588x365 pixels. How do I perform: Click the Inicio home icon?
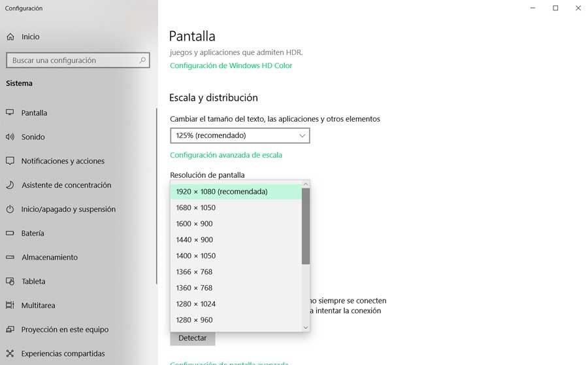(10, 37)
